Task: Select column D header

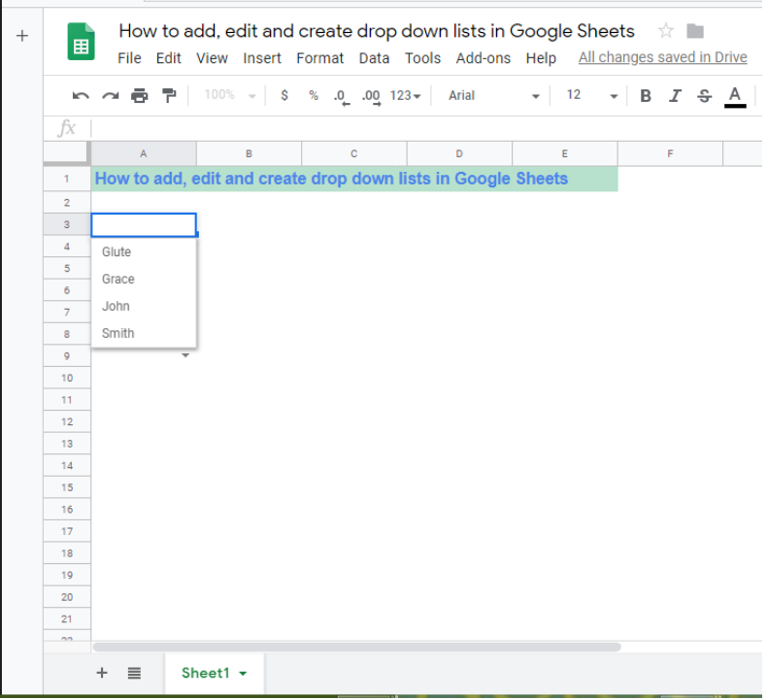Action: coord(459,153)
